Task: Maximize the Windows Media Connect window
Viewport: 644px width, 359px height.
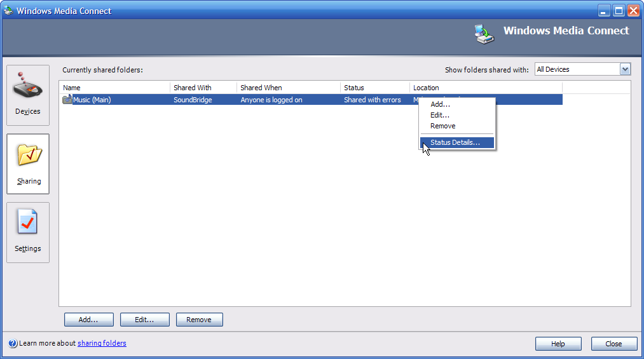Action: [x=619, y=11]
